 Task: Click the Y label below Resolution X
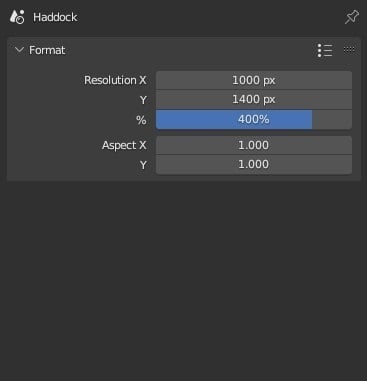143,100
